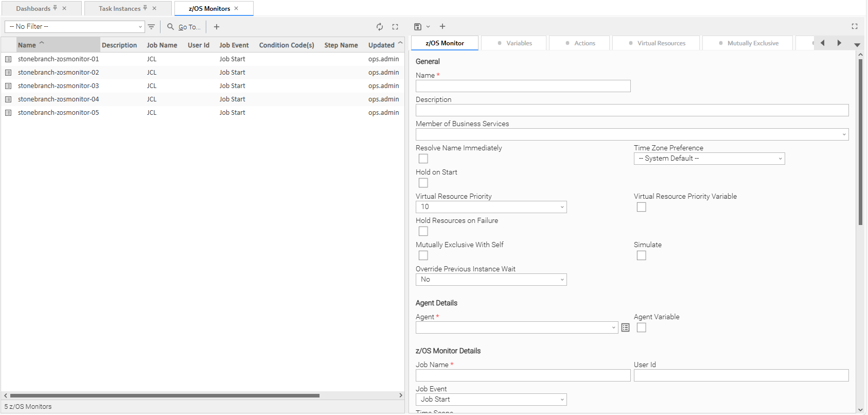Toggle the Simulate checkbox
Image resolution: width=868 pixels, height=415 pixels.
(641, 255)
